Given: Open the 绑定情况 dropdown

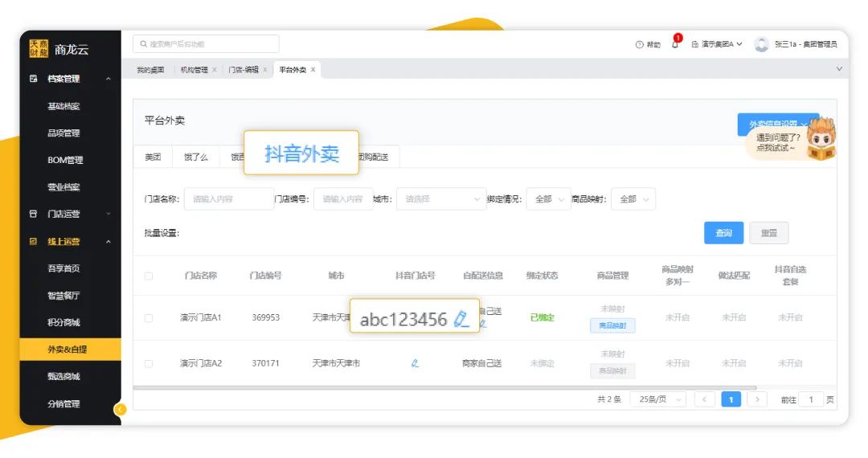Looking at the screenshot, I should [548, 199].
